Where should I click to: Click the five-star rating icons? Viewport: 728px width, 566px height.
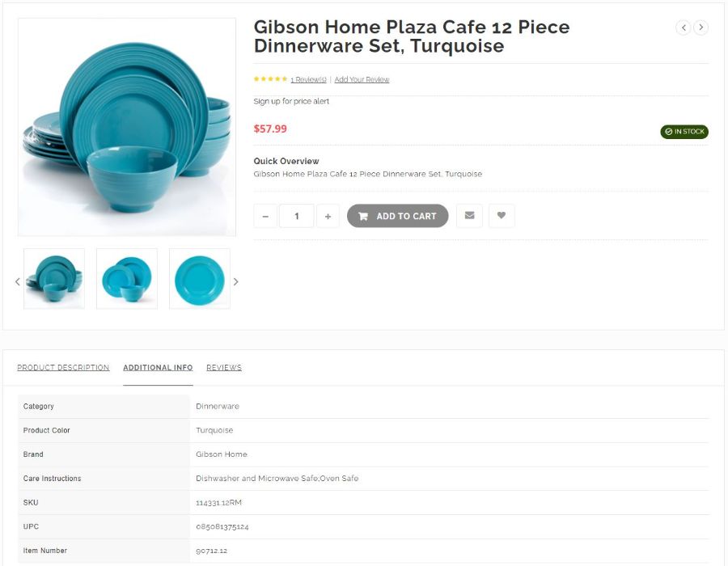(x=270, y=79)
